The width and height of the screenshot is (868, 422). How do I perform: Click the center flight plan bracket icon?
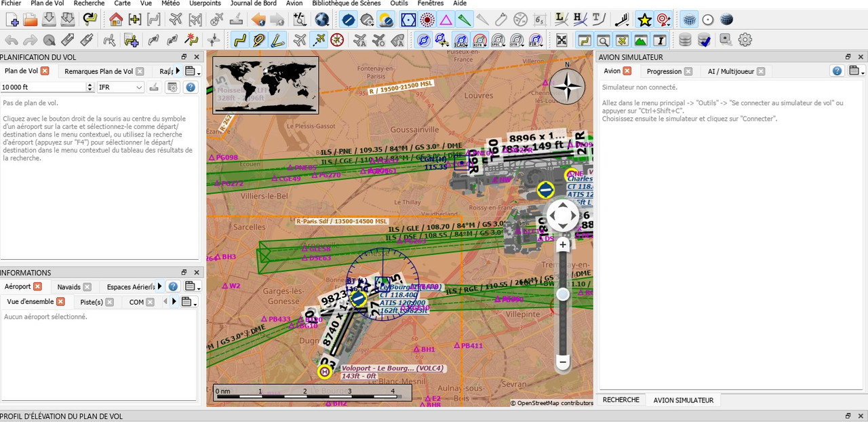155,20
